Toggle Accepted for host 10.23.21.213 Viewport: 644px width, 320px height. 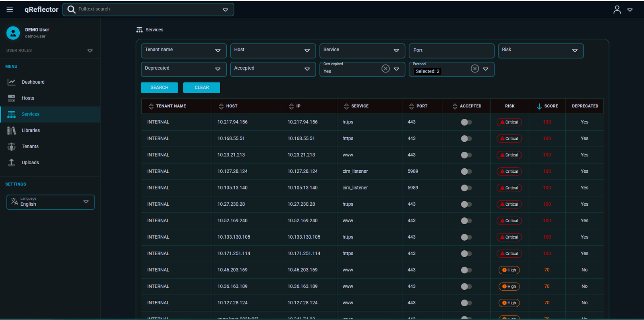click(466, 155)
